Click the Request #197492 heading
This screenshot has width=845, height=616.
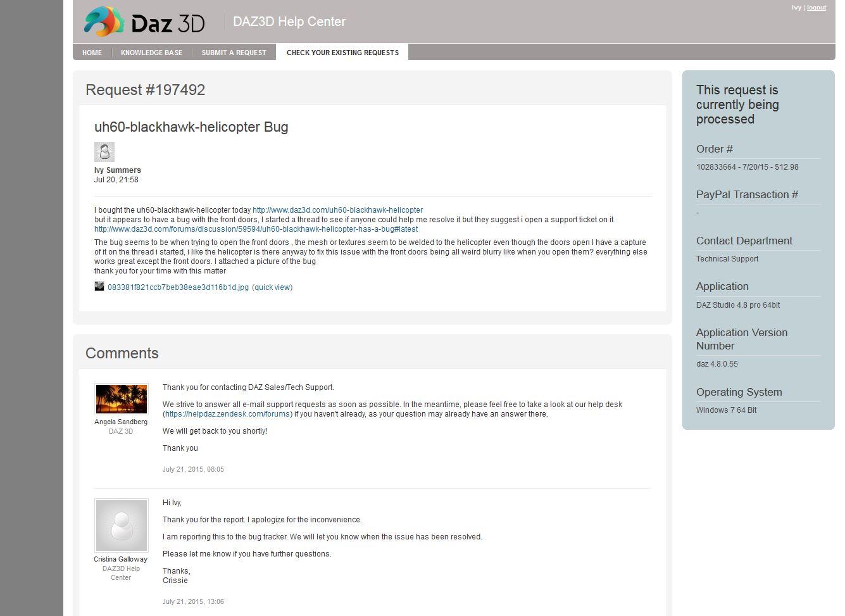coord(145,90)
